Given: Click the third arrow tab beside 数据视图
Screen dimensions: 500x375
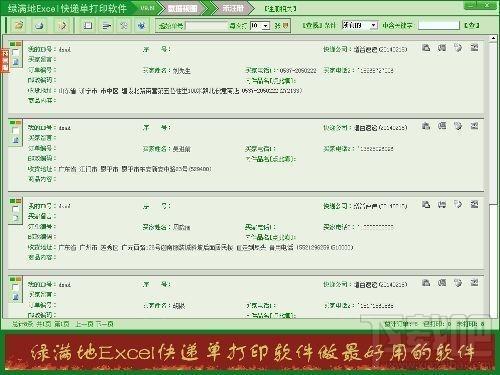Looking at the screenshot, I should point(233,8).
